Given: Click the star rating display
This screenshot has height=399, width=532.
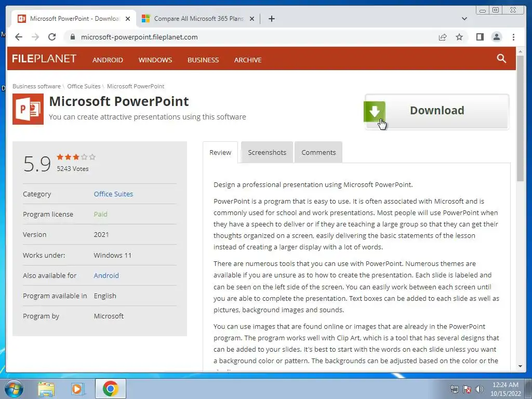Looking at the screenshot, I should click(76, 157).
